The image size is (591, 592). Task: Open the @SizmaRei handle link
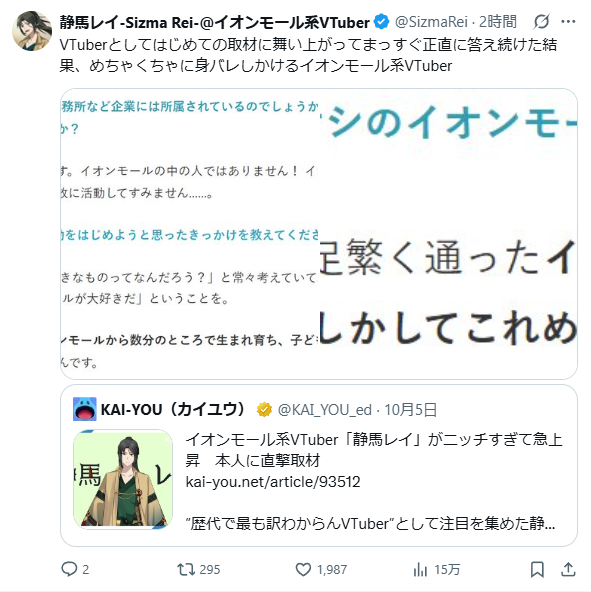click(431, 22)
